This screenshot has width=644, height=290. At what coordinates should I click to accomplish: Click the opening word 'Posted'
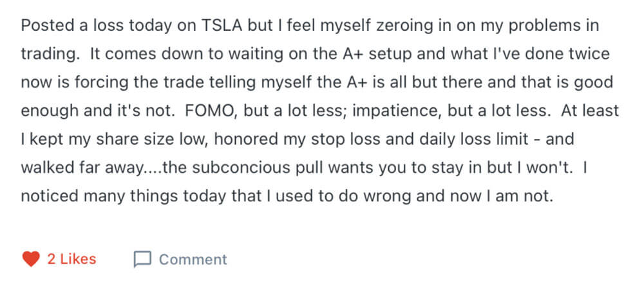[44, 26]
